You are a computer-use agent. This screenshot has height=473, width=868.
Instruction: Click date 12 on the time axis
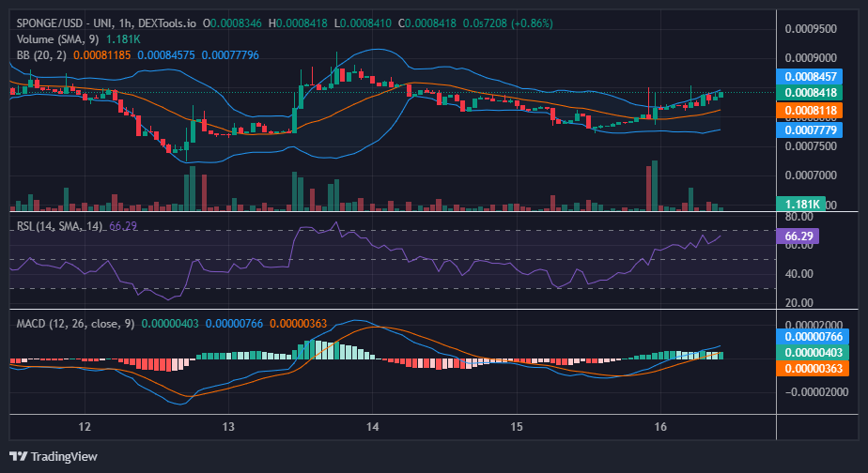[85, 426]
